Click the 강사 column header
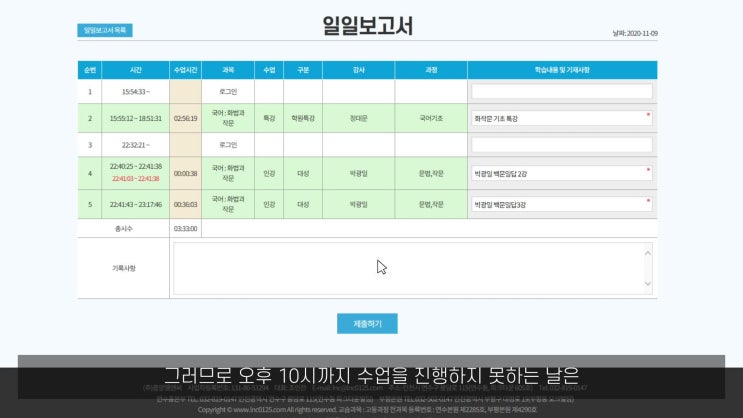The width and height of the screenshot is (743, 418). pos(359,70)
